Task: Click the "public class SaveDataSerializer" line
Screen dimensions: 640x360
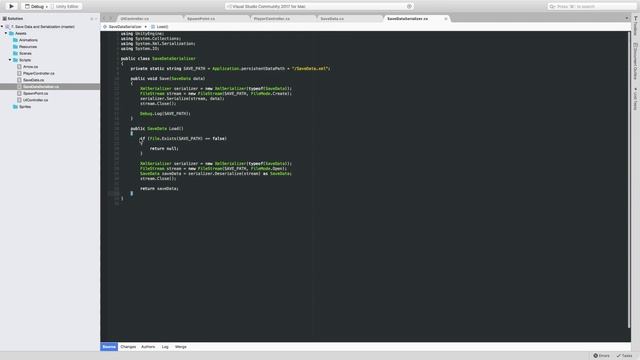Action: point(158,58)
